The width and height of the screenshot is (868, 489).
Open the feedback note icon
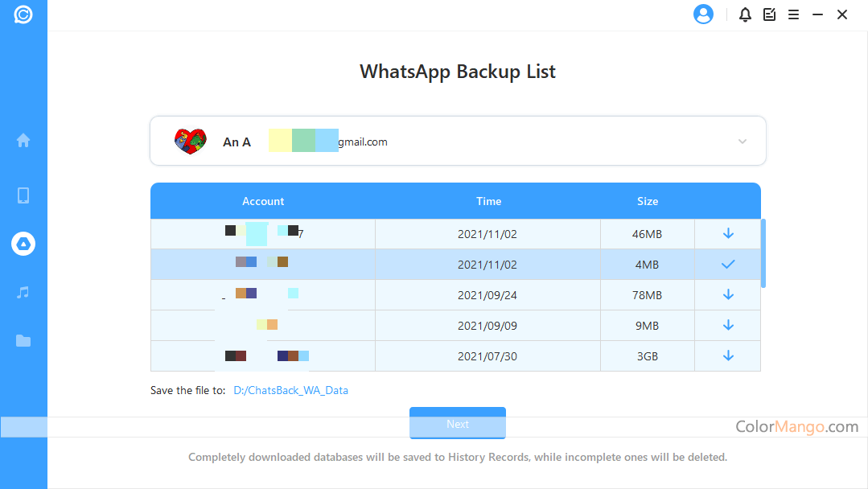click(x=770, y=14)
